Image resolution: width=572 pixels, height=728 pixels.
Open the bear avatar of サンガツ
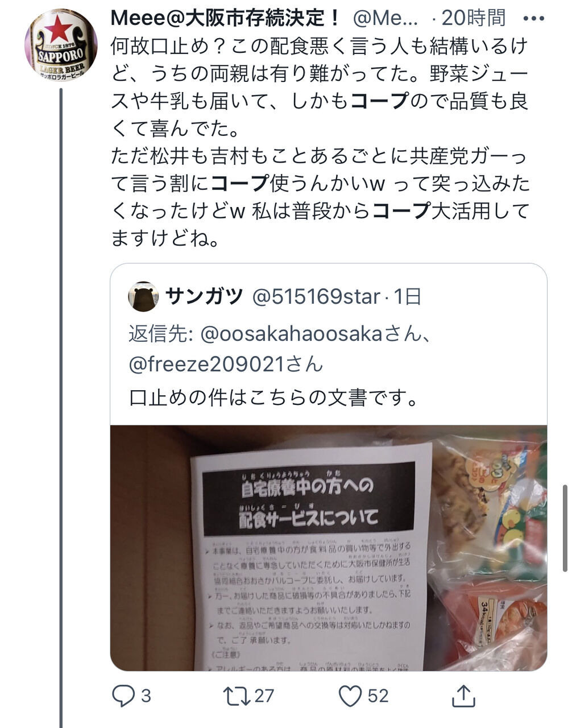click(x=143, y=296)
